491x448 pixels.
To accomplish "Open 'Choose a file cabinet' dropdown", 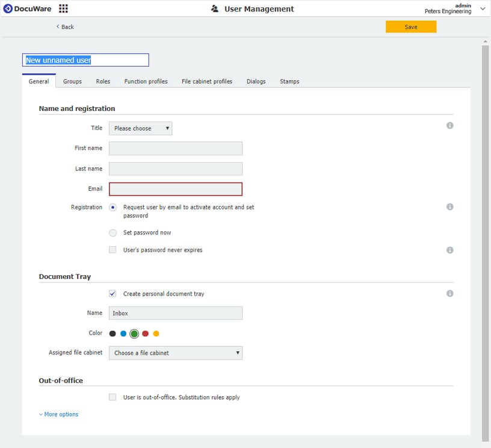I will coord(175,353).
